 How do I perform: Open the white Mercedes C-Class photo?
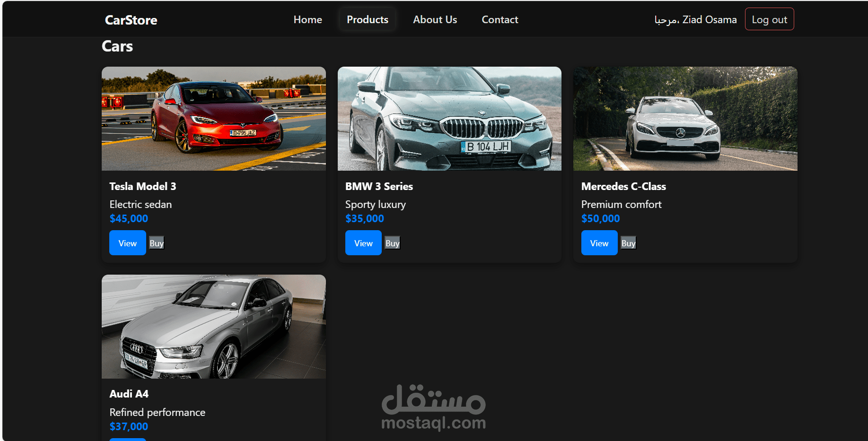pos(685,119)
